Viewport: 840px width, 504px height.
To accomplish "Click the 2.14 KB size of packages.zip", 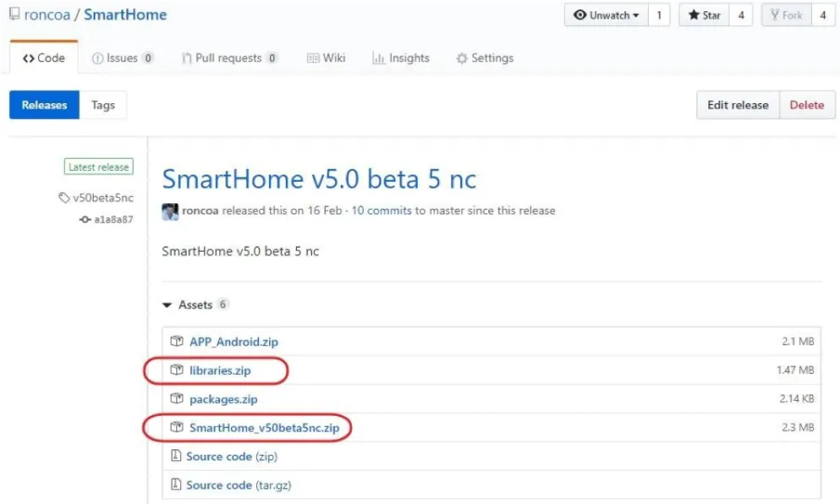I will (796, 398).
